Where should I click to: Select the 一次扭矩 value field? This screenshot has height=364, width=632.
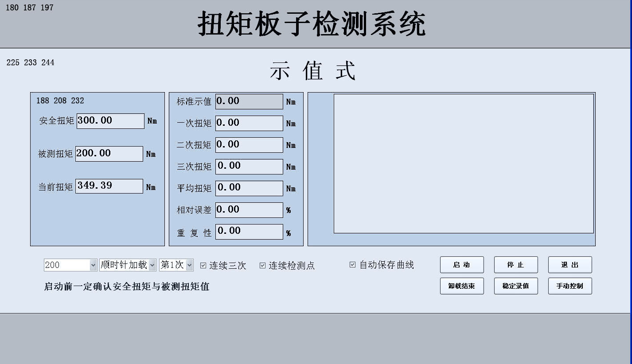249,123
